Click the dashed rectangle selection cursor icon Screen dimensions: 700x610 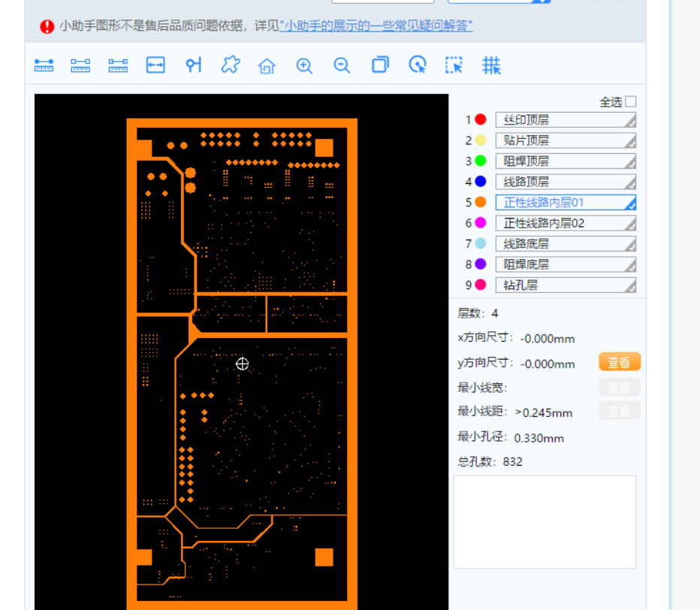[x=454, y=65]
